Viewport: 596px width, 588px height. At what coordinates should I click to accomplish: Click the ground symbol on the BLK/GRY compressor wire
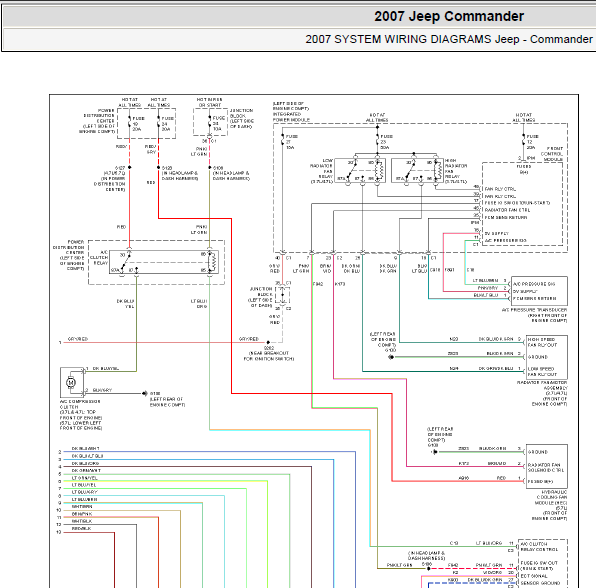145,393
